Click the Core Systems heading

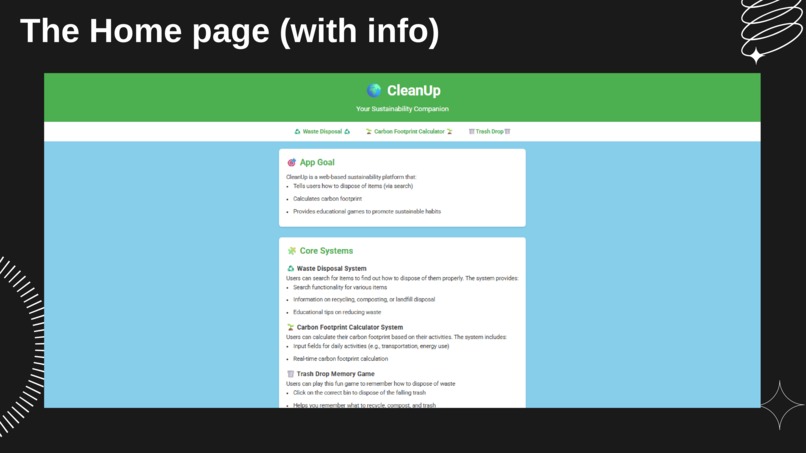[x=326, y=251]
